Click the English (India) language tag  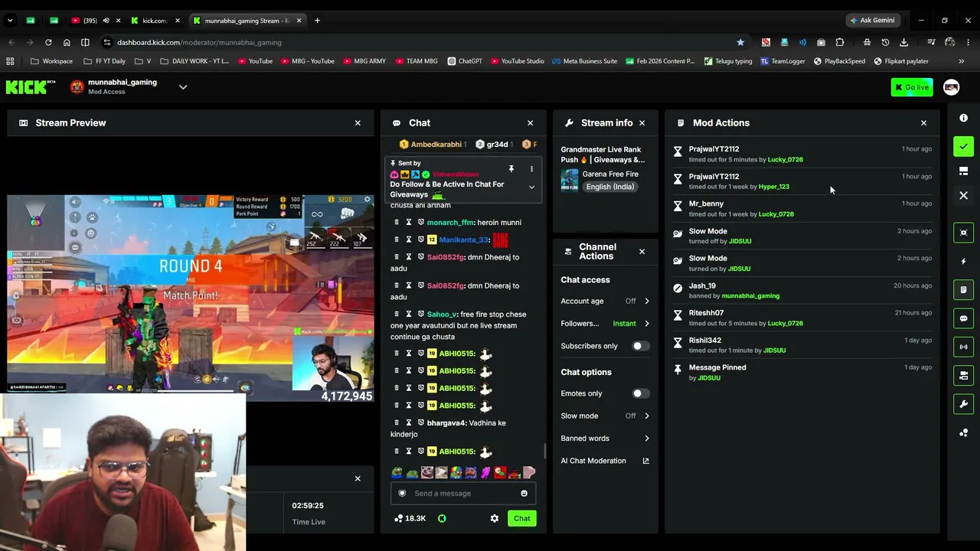click(609, 187)
